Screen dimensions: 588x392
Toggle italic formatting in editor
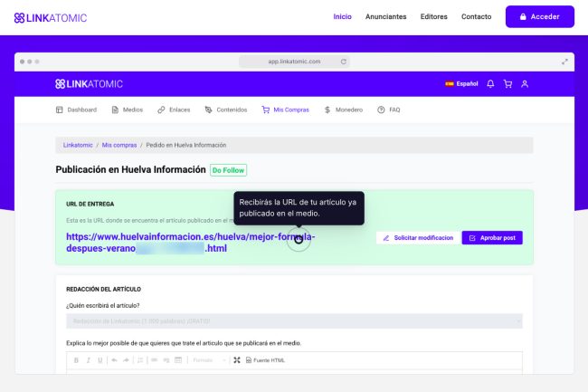pyautogui.click(x=87, y=360)
